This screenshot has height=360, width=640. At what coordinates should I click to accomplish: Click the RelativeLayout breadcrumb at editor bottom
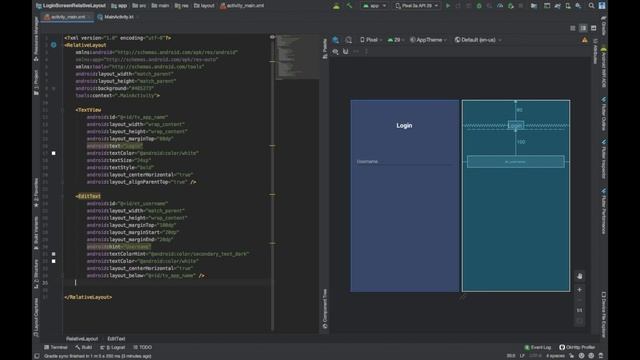click(x=82, y=339)
